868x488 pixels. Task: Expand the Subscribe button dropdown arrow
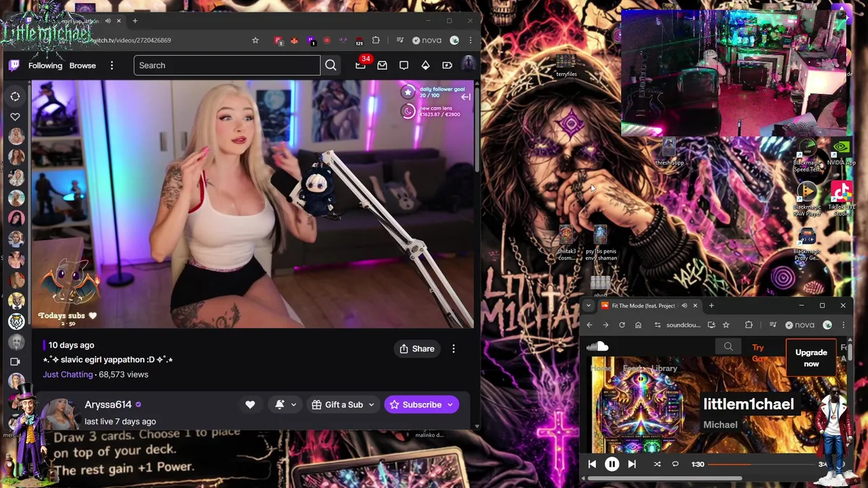click(x=450, y=405)
